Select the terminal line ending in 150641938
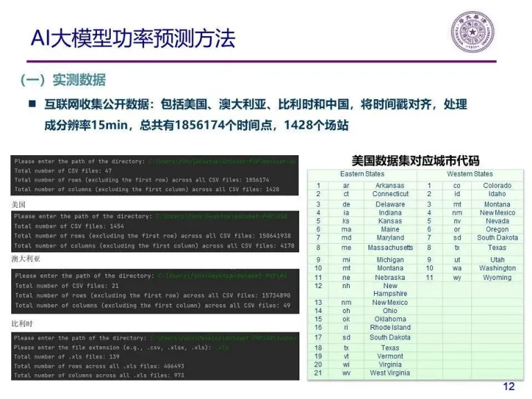Viewport: 532px width, 399px height. pos(152,236)
